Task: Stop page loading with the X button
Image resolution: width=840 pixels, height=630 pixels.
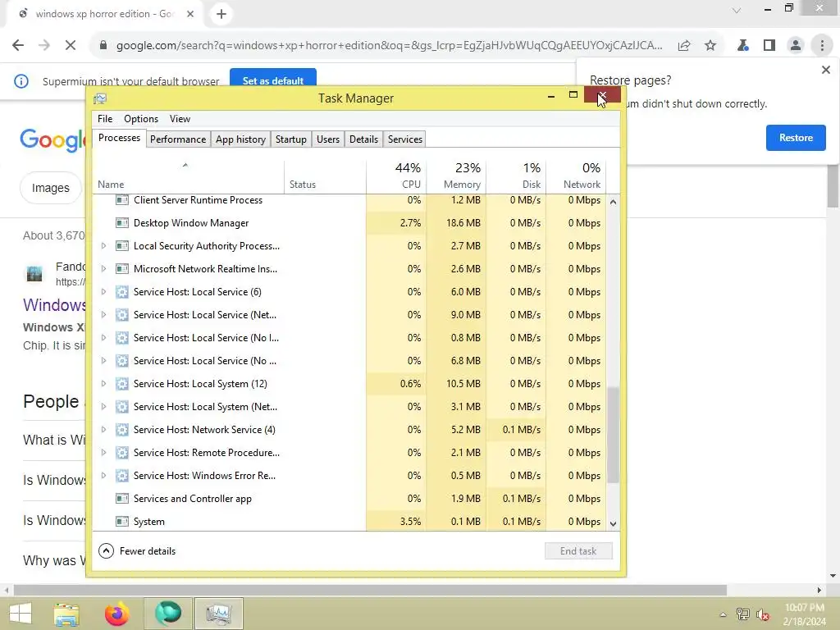Action: [71, 46]
